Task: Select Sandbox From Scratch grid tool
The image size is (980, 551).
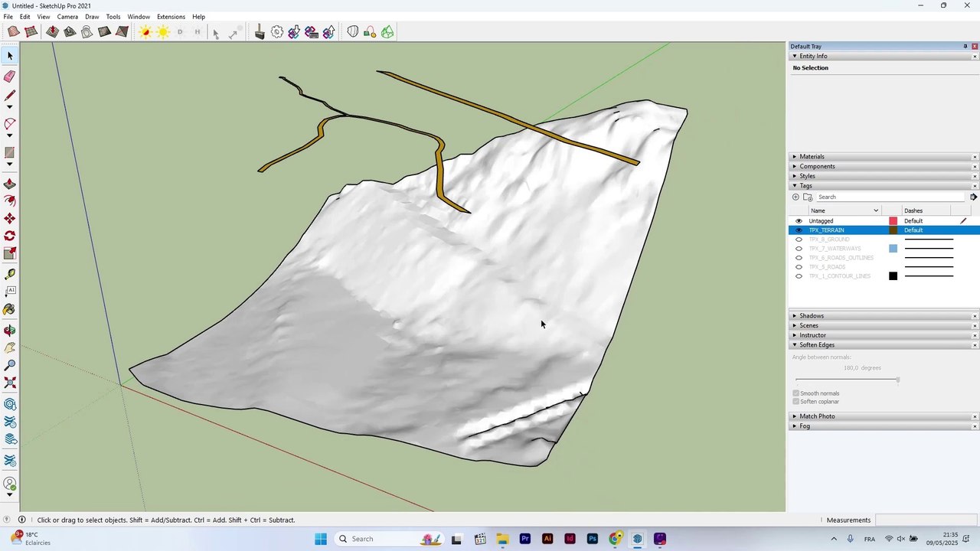Action: [31, 31]
